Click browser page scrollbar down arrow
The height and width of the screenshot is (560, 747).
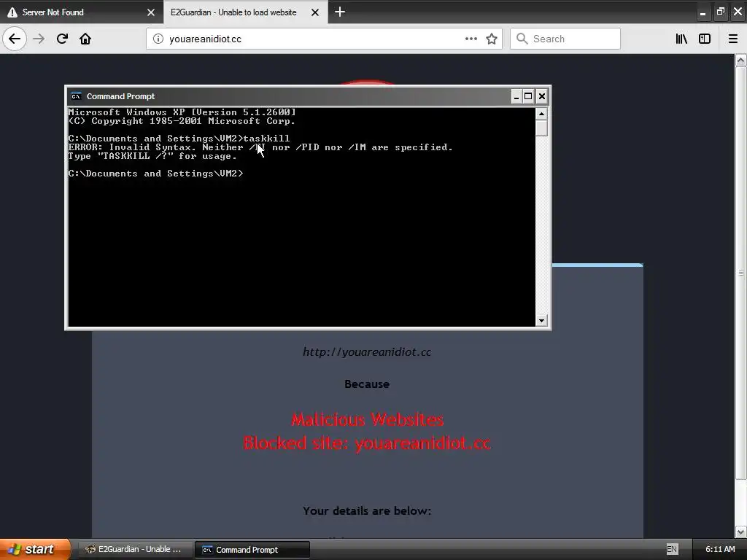click(x=740, y=532)
